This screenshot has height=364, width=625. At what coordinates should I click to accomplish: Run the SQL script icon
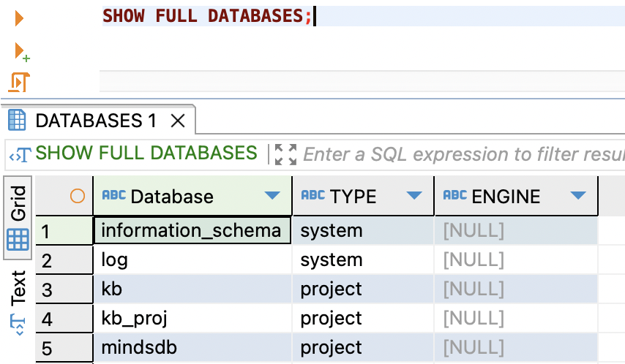pos(19,82)
